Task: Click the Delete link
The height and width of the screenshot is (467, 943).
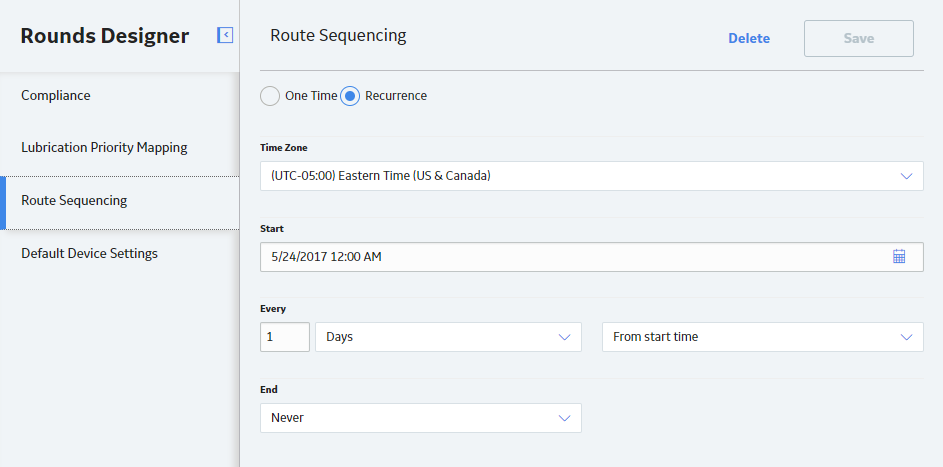Action: pos(749,38)
